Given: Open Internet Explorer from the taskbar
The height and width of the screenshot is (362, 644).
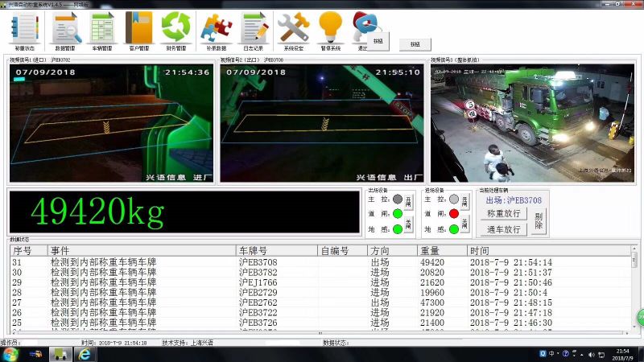Looking at the screenshot, I should pyautogui.click(x=83, y=354).
